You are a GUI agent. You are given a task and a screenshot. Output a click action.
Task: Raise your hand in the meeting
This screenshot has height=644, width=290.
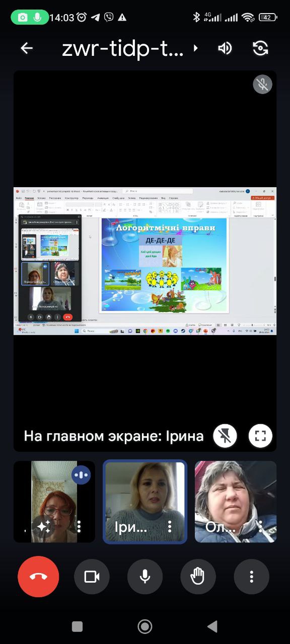point(198,577)
